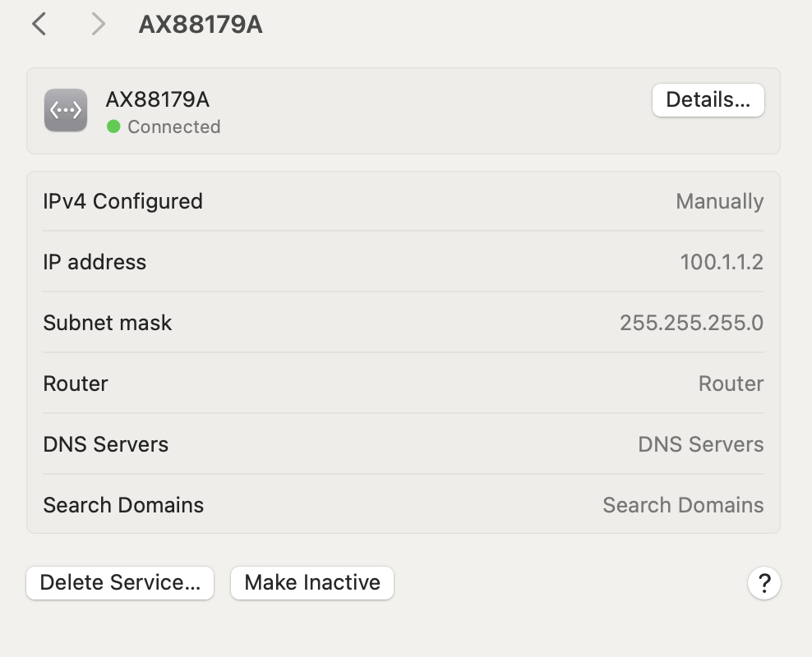Select the Connected status text
The image size is (812, 657).
coord(174,126)
